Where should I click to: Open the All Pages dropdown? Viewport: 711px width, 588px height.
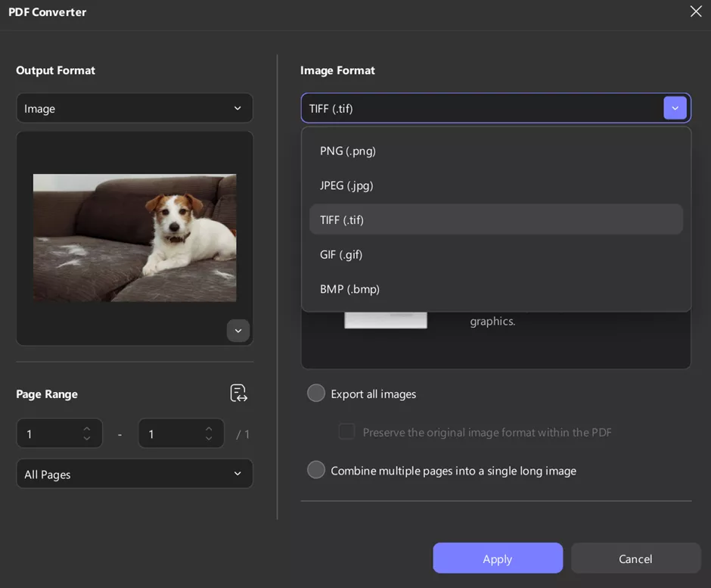(135, 474)
